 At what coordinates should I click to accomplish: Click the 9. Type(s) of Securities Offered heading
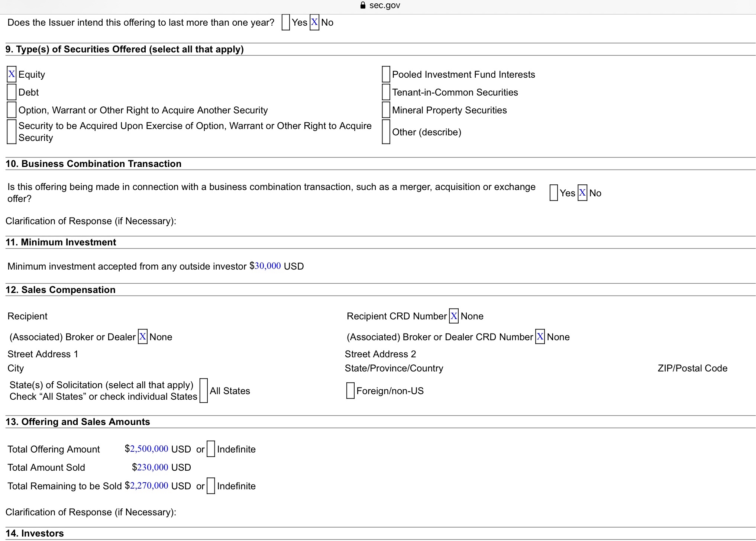pos(125,49)
